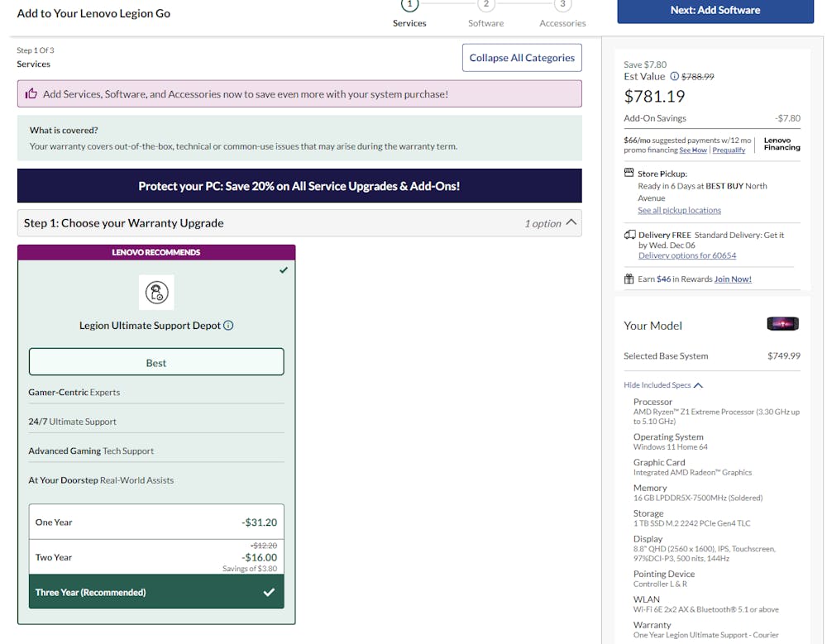
Task: Click the 16 GB LPDDR5X memory spec
Action: [x=698, y=498]
